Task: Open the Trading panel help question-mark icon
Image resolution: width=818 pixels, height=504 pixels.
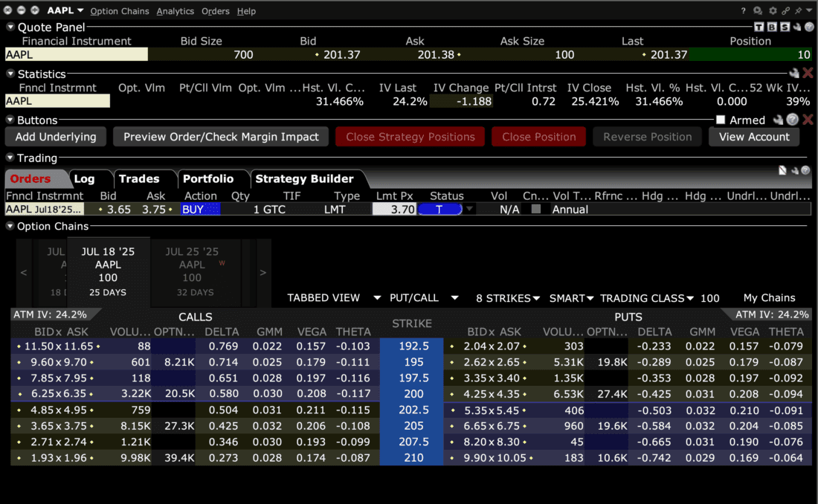Action: (x=806, y=170)
